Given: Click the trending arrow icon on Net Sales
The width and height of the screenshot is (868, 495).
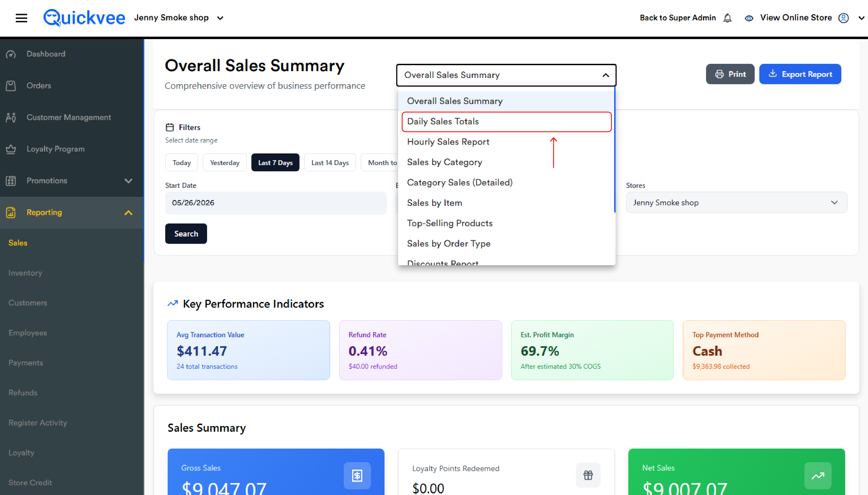Looking at the screenshot, I should [x=818, y=475].
